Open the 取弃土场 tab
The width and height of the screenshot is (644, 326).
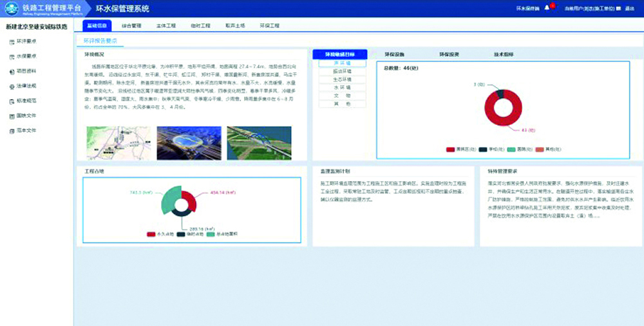[235, 26]
